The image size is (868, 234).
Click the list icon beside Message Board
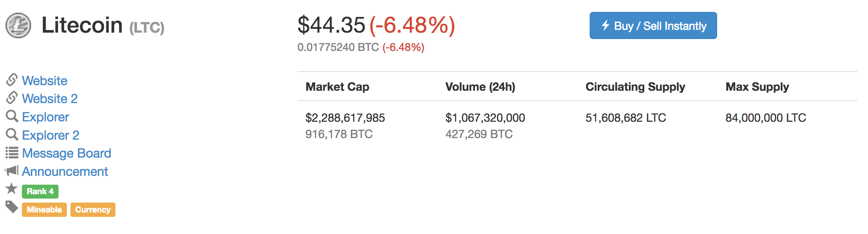[12, 153]
